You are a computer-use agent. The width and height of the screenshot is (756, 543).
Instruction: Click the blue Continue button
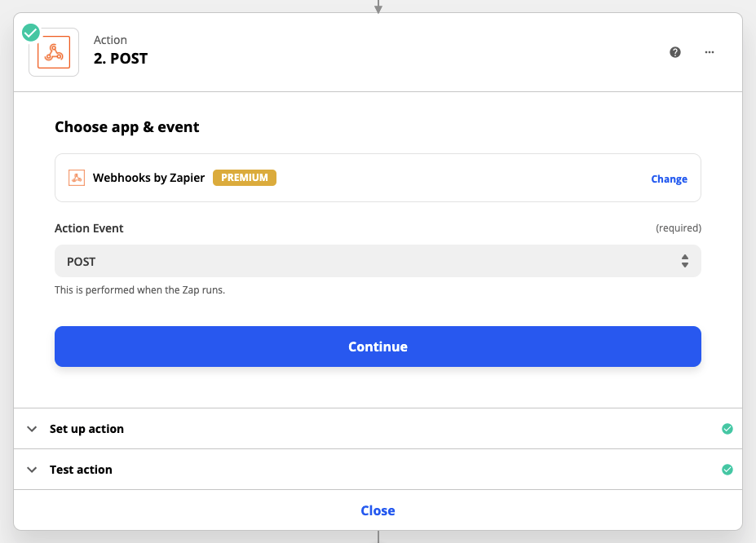click(x=378, y=347)
